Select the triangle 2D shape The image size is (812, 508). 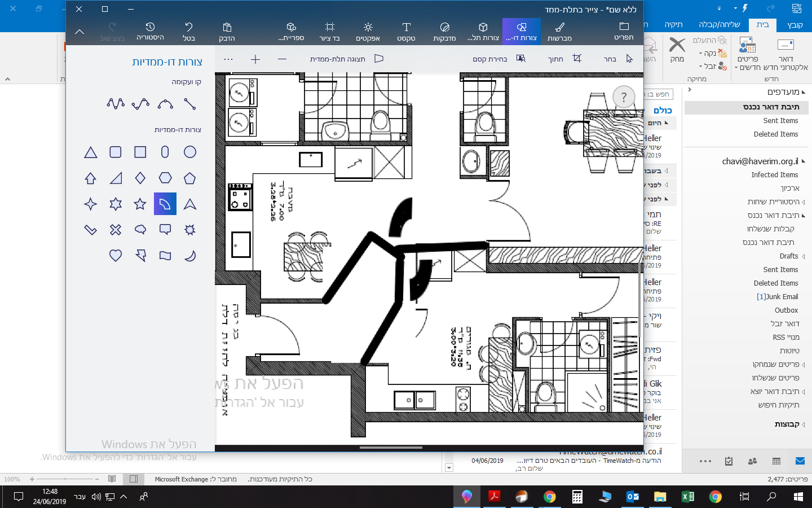[x=91, y=152]
